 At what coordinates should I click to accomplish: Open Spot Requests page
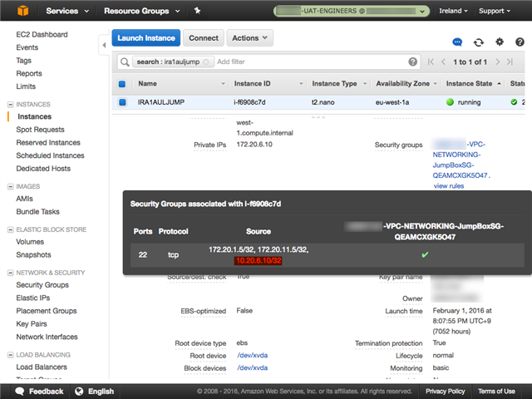click(x=40, y=130)
